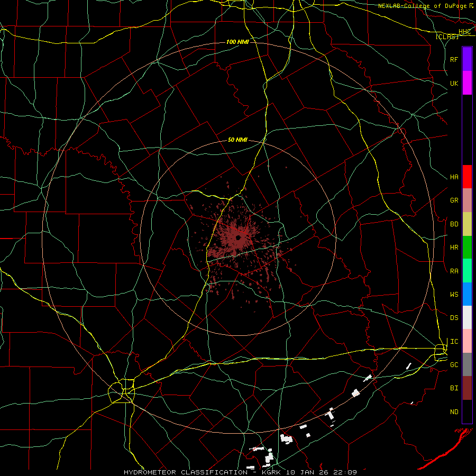This screenshot has height=476, width=476.
Task: Click the IC light pink legend swatch
Action: point(467,341)
